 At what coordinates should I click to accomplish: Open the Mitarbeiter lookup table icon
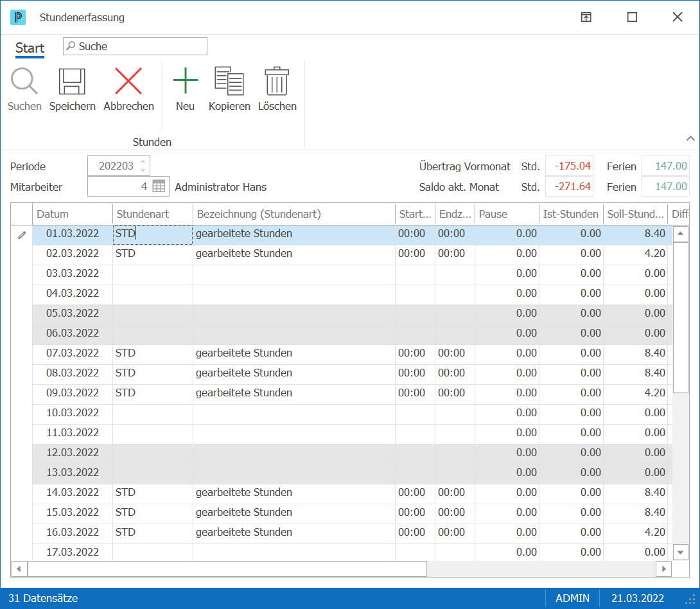coord(159,186)
